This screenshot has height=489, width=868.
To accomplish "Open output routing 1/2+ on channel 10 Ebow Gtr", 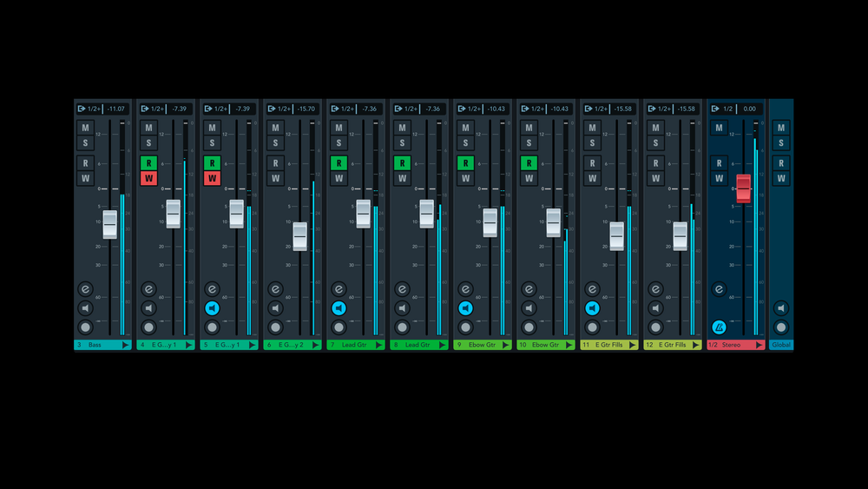I will click(536, 109).
